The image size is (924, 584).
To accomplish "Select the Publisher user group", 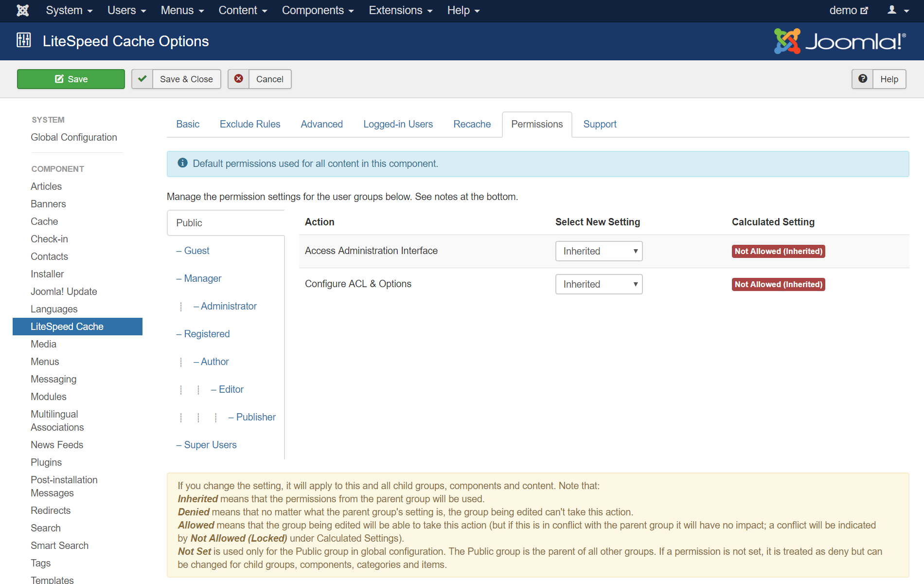I will click(x=252, y=417).
